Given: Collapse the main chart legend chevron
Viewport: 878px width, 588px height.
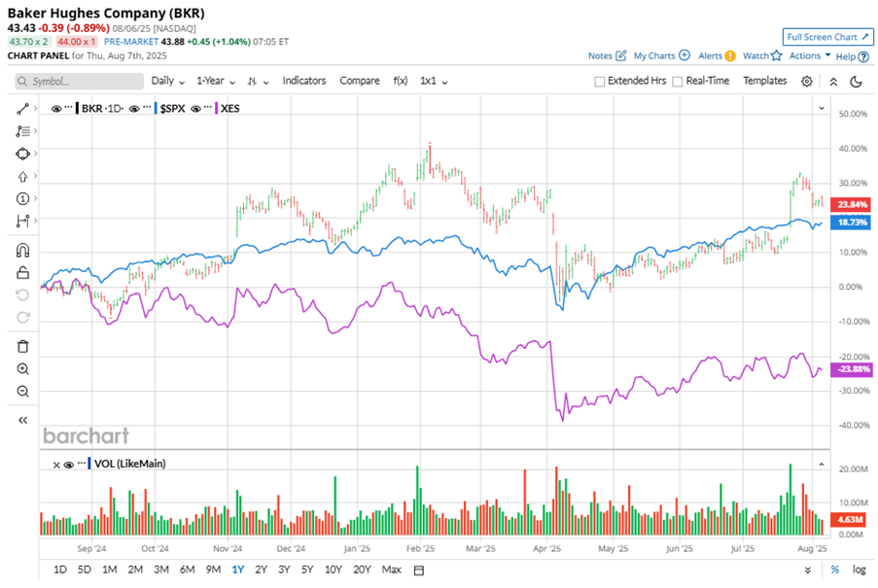Looking at the screenshot, I should click(822, 109).
